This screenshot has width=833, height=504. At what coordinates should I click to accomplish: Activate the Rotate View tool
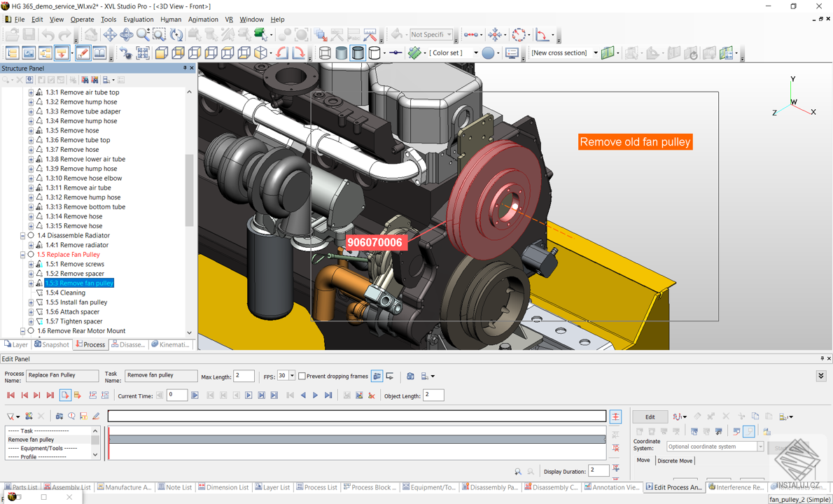(x=128, y=34)
